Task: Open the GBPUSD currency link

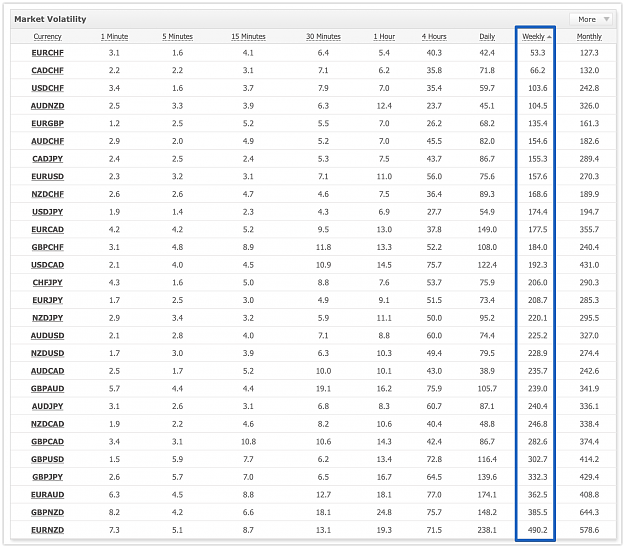Action: pyautogui.click(x=47, y=459)
